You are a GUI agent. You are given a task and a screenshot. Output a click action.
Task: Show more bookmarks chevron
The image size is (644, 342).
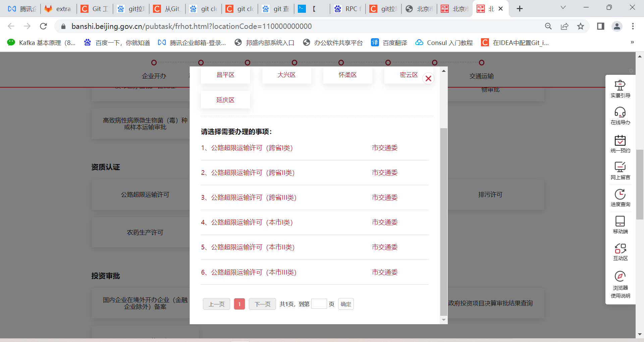(x=632, y=42)
